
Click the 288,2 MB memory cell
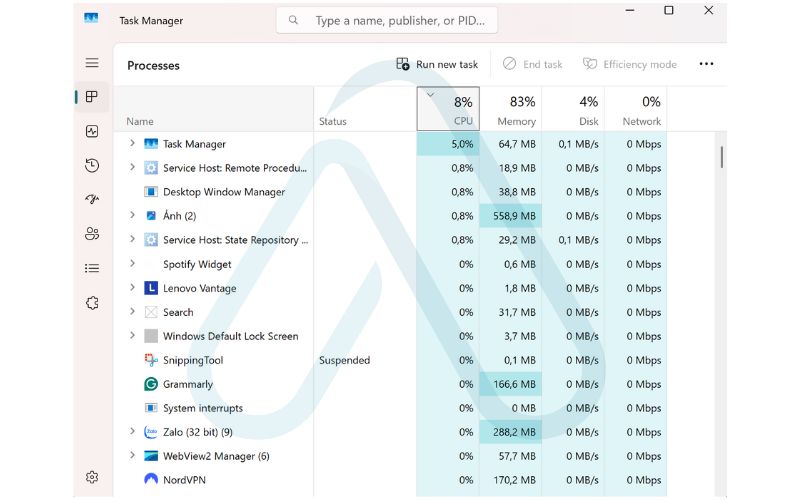coord(511,432)
